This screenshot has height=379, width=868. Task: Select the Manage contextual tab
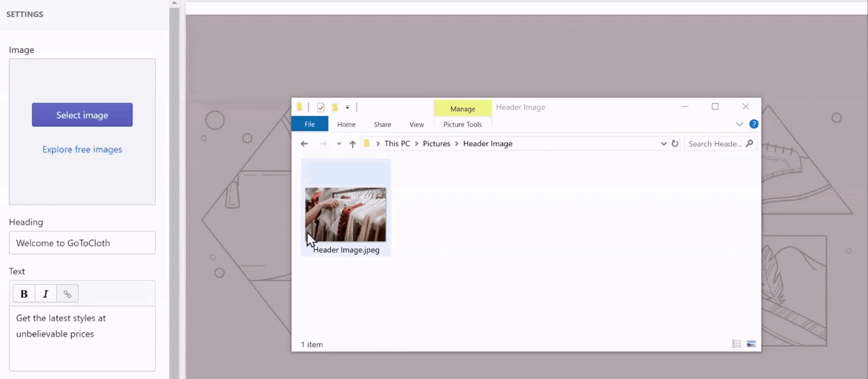[x=463, y=109]
